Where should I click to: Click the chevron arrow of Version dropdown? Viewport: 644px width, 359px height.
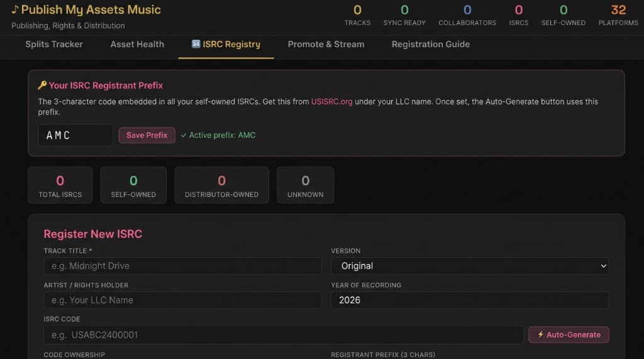tap(603, 266)
